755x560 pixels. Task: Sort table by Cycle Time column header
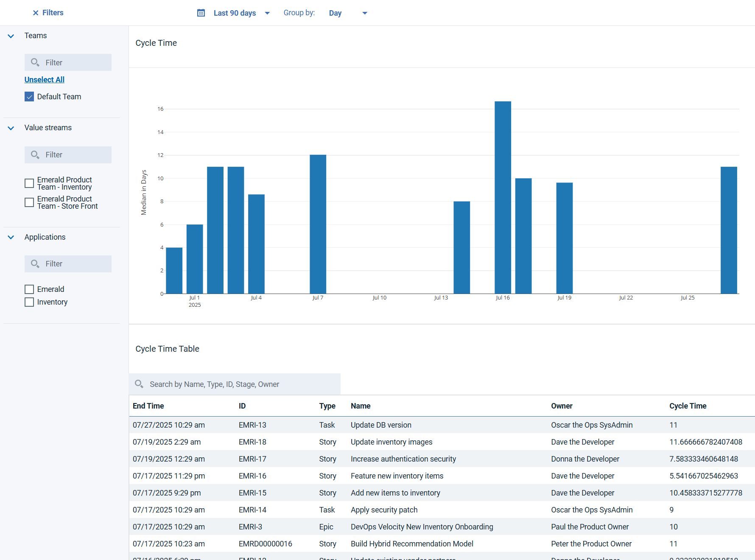(688, 406)
